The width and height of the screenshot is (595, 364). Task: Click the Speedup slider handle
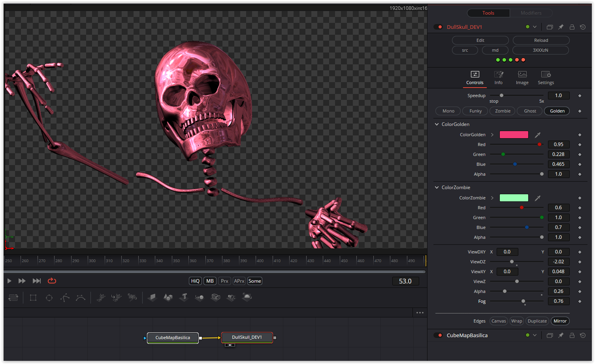(x=501, y=96)
